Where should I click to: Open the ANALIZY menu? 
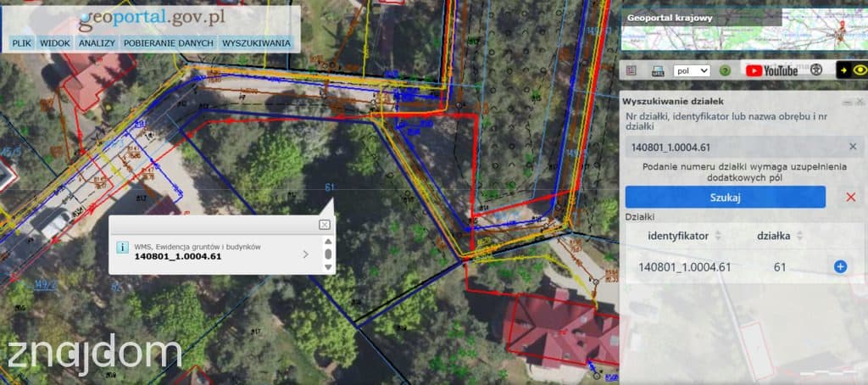click(97, 43)
